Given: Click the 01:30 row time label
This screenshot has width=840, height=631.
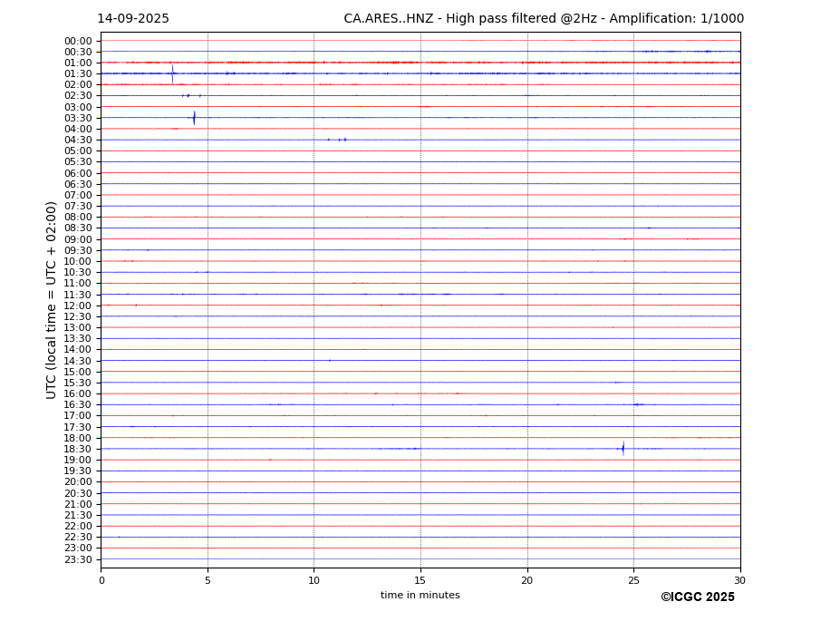Looking at the screenshot, I should click(x=78, y=74).
